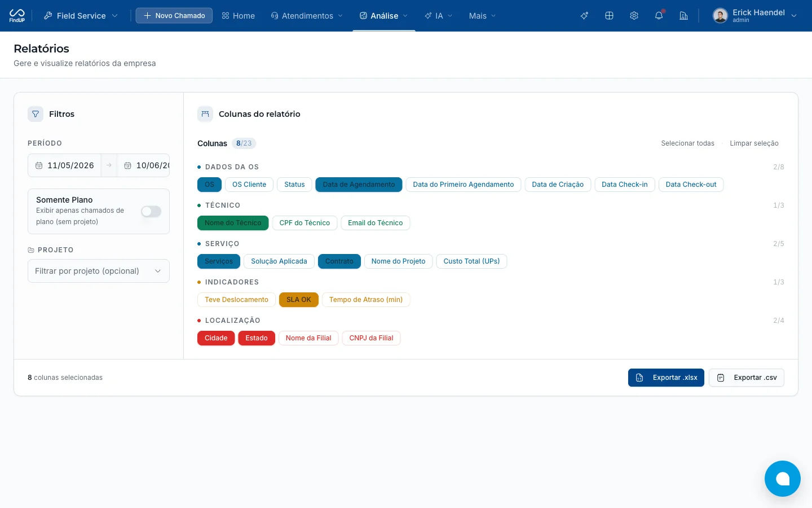Viewport: 812px width, 508px height.
Task: Open the notifications bell
Action: [659, 16]
